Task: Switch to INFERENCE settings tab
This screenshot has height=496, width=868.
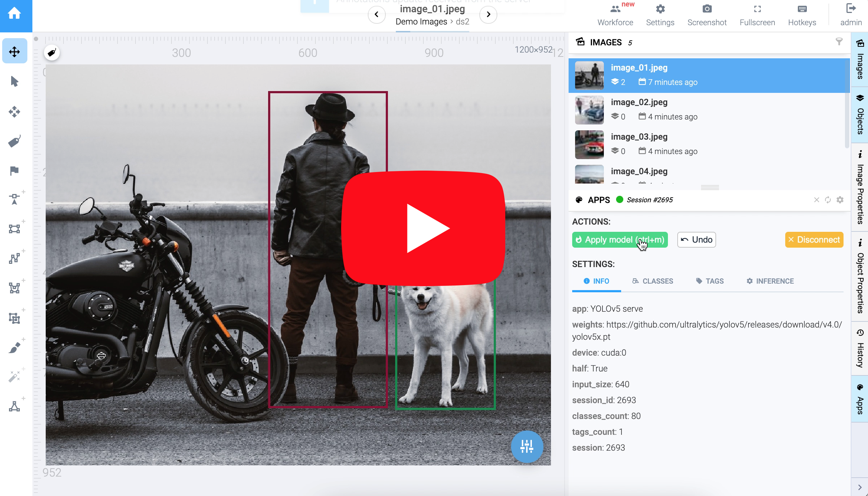Action: [x=770, y=281]
